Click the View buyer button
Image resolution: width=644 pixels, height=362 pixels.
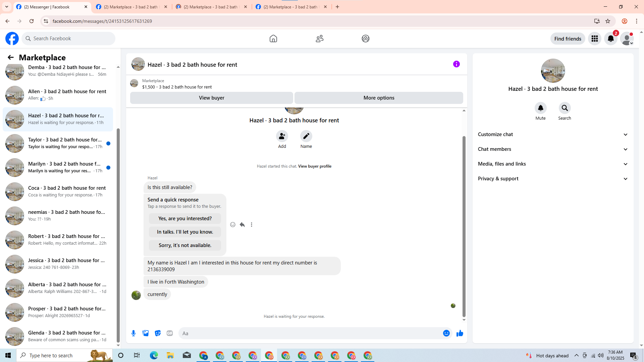click(x=211, y=98)
